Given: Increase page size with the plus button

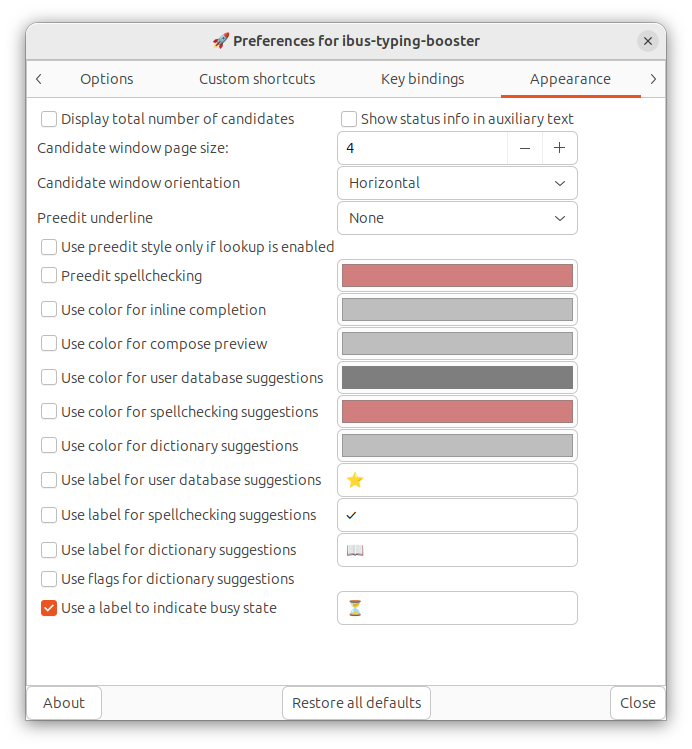Looking at the screenshot, I should (x=559, y=148).
